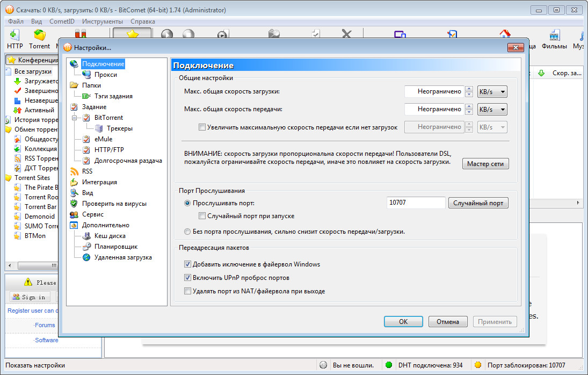Open Проверить на вирусы shield icon

74,204
